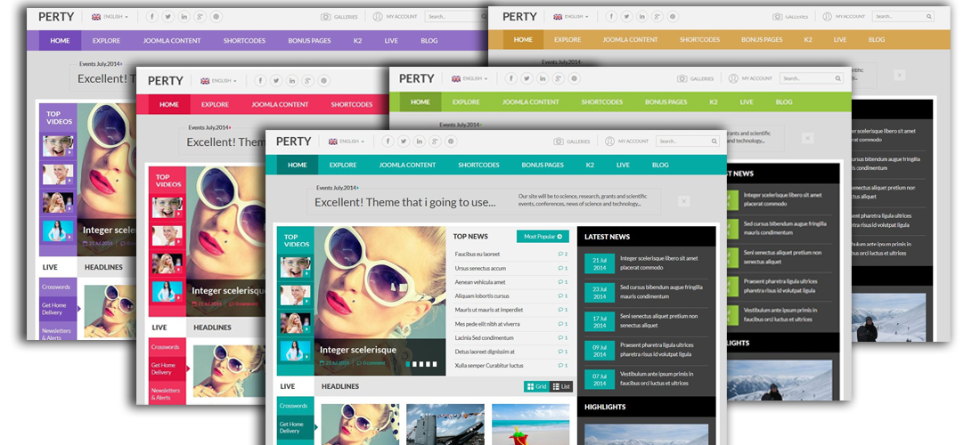Click My Account user icon in green theme
This screenshot has height=445, width=980.
733,78
